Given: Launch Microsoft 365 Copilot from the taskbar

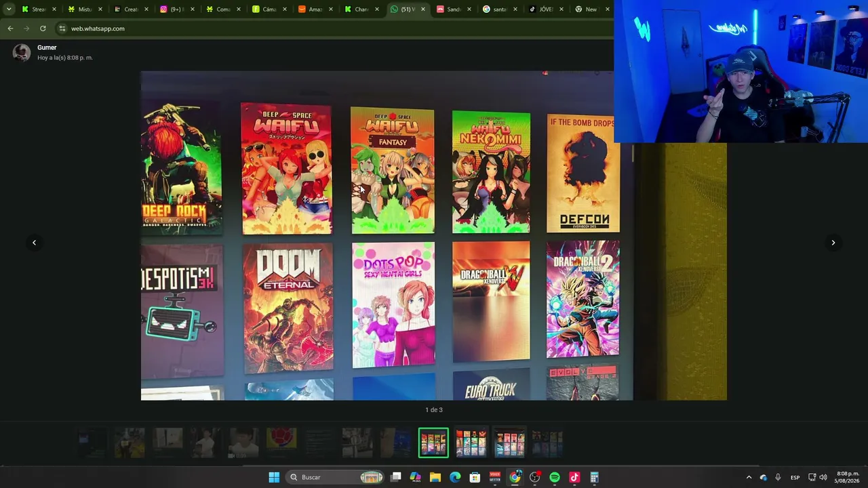Looking at the screenshot, I should click(x=416, y=477).
